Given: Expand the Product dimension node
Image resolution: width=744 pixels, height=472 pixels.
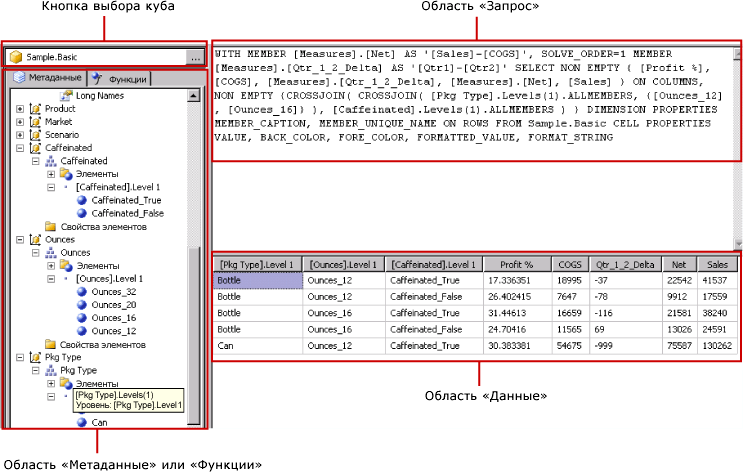Looking at the screenshot, I should click(x=21, y=109).
